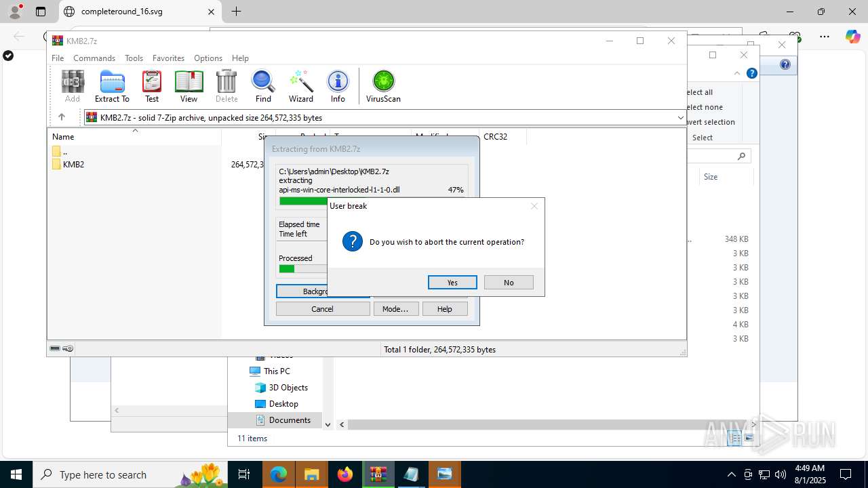Viewport: 868px width, 488px height.
Task: Open the Find tool
Action: click(x=263, y=86)
